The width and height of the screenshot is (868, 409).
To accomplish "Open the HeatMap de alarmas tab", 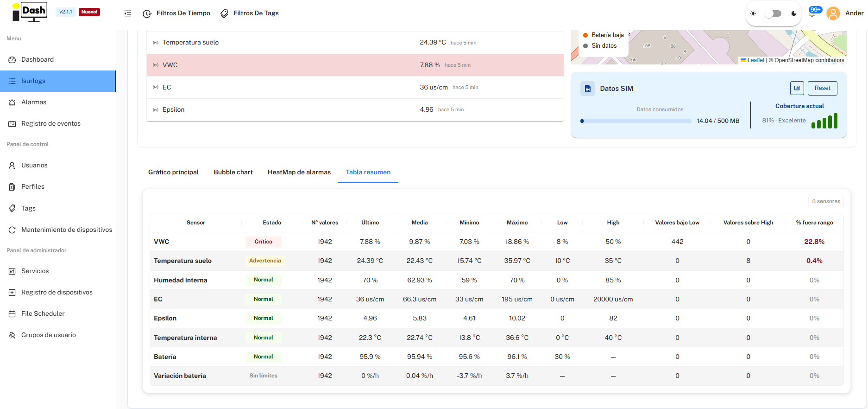I will (x=299, y=172).
